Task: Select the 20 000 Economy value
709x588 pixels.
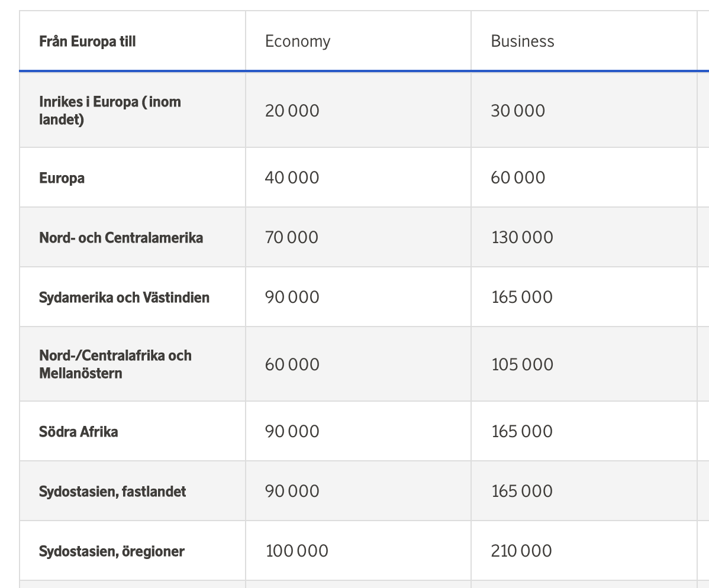Action: point(292,111)
